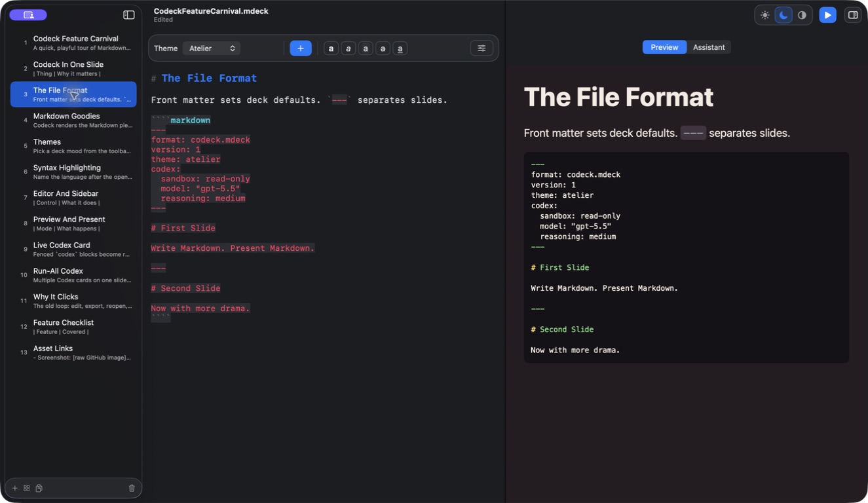Select slide 7 Editor And Sidebar

73,198
